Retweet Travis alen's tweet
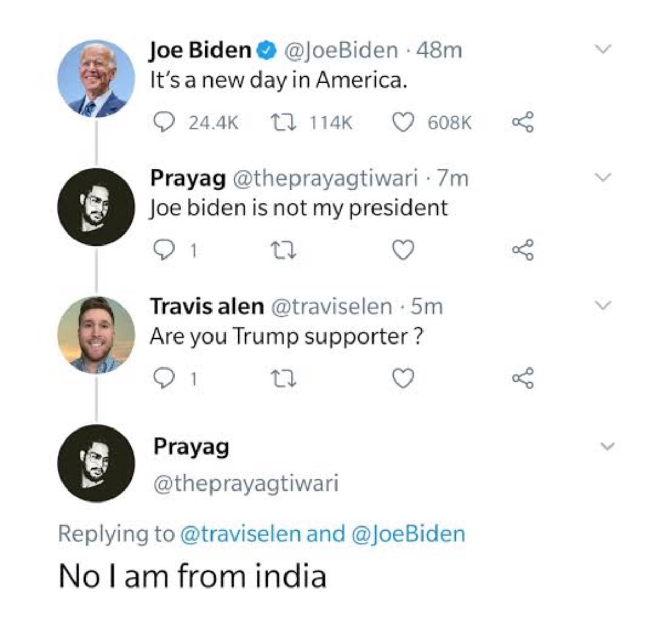Viewport: 672px width, 625px height. coord(284,379)
